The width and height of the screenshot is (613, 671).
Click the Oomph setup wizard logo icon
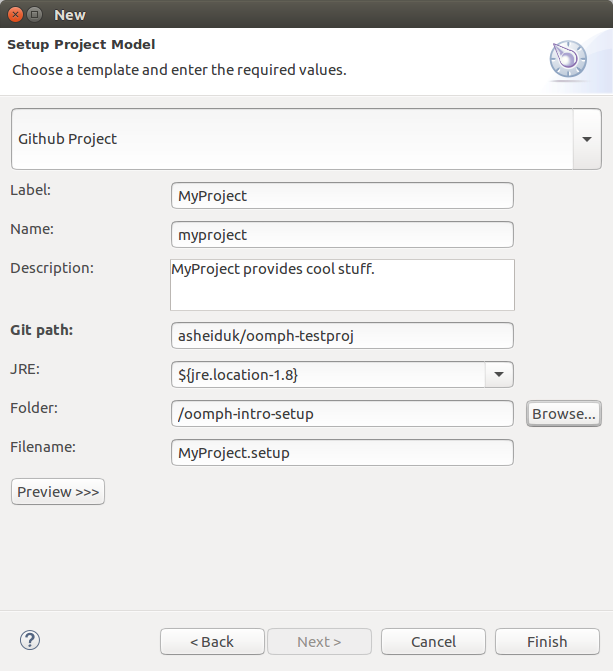(568, 59)
